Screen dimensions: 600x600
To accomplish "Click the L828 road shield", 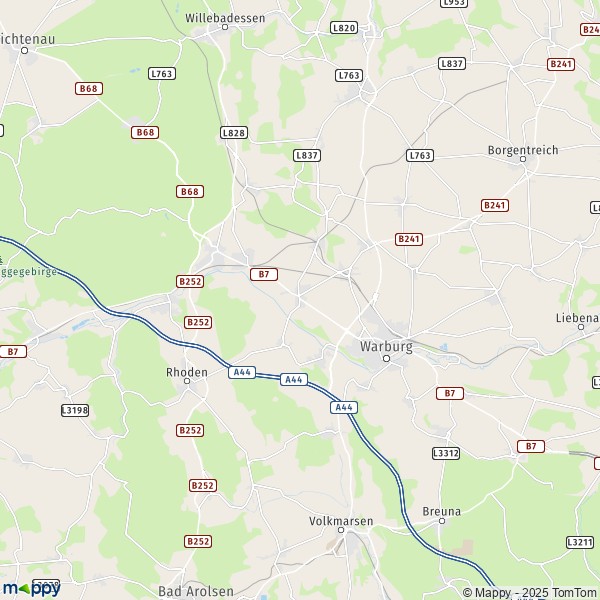I will coord(234,133).
